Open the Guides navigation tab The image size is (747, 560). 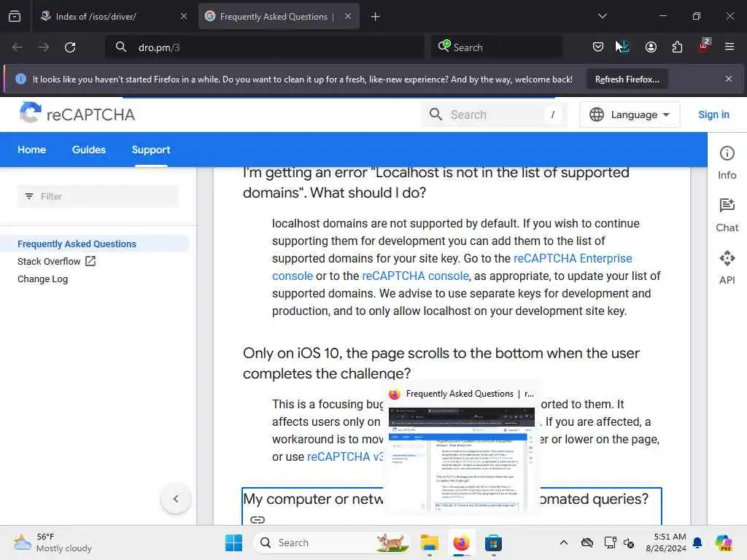click(88, 149)
